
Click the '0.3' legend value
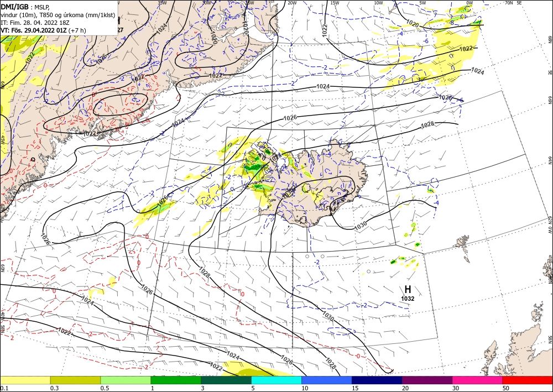(54, 388)
